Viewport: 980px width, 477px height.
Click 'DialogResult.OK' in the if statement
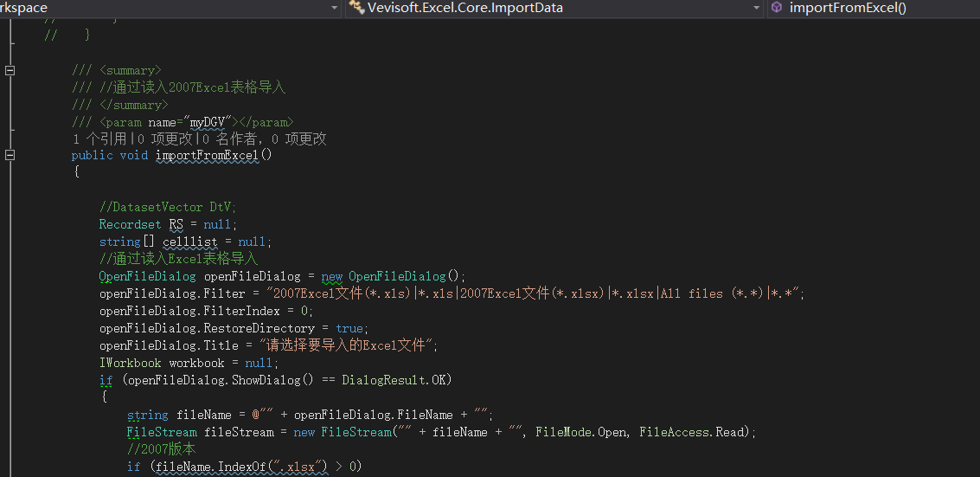pyautogui.click(x=394, y=380)
